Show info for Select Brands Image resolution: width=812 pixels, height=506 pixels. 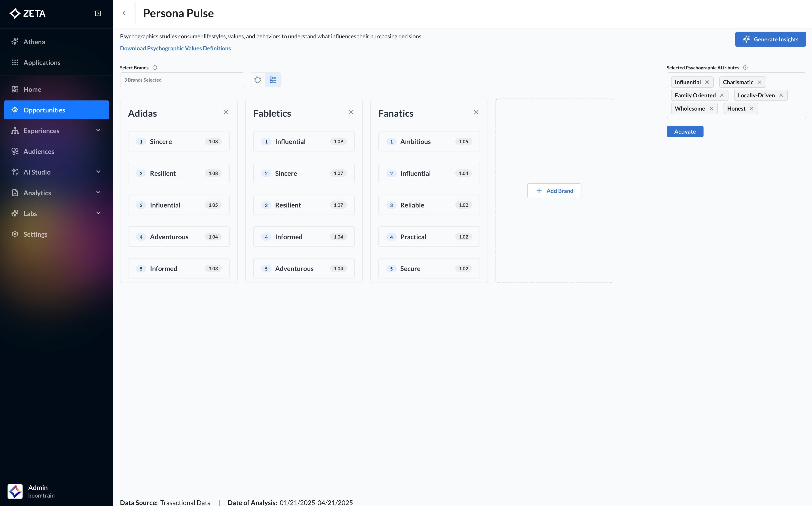[x=155, y=68]
